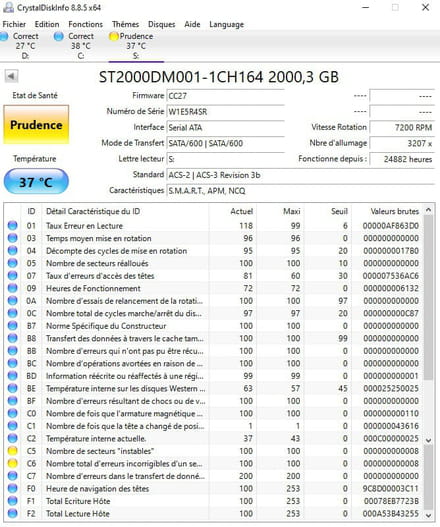Click the status icon for attribute C2

point(12,438)
